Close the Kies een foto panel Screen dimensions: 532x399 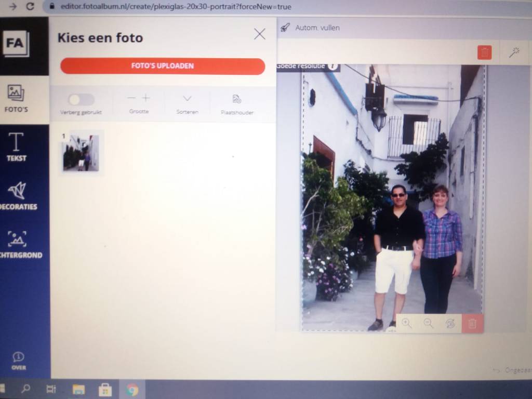pyautogui.click(x=259, y=34)
